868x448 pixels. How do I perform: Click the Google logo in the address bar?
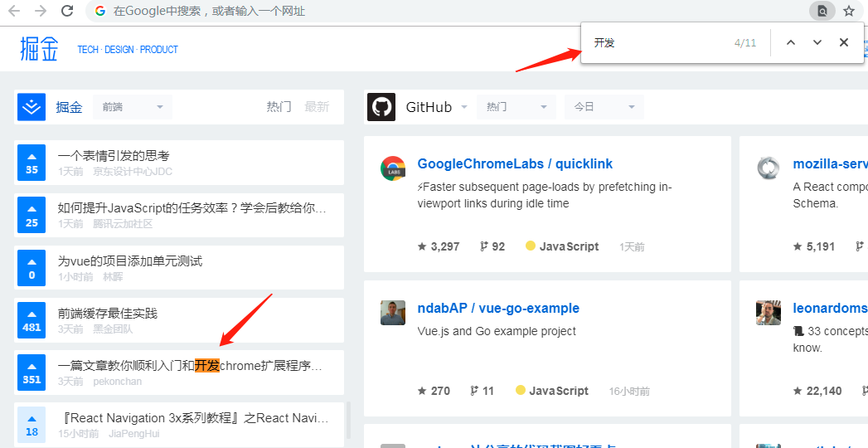(x=100, y=11)
